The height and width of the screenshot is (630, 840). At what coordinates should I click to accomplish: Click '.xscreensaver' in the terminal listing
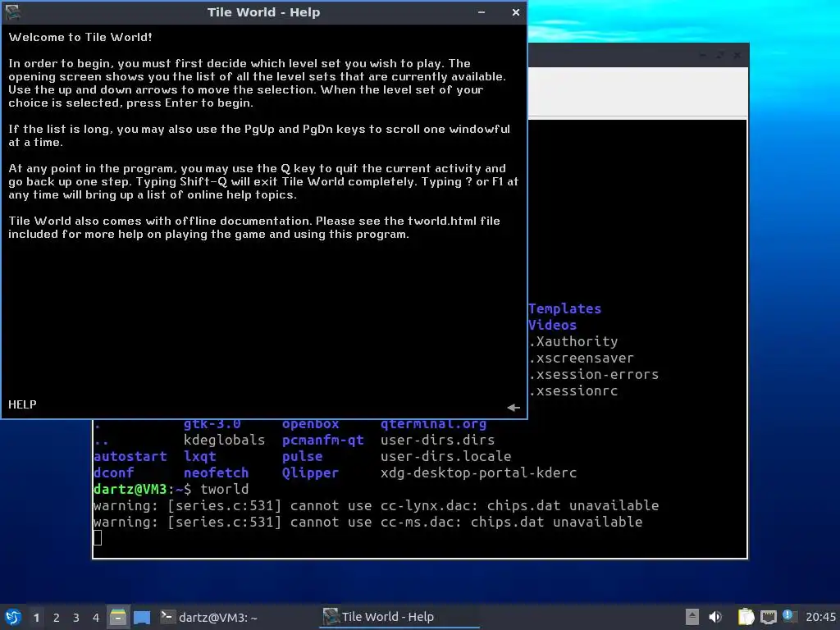[582, 358]
